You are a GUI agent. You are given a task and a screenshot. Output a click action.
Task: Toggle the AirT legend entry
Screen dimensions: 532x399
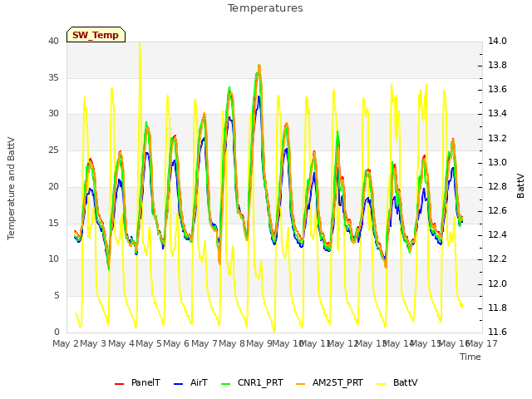(x=190, y=382)
